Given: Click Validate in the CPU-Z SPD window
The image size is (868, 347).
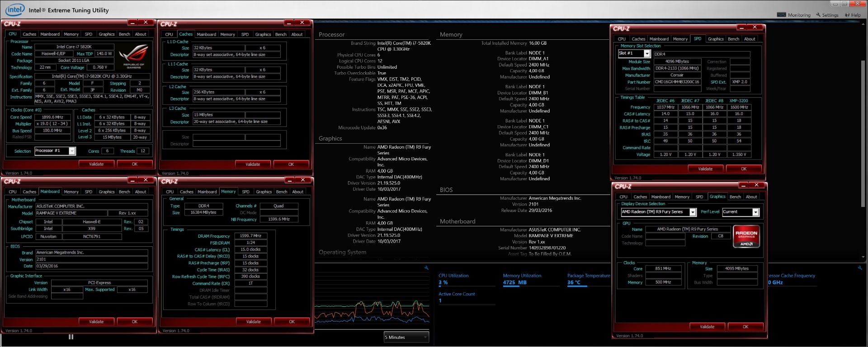Looking at the screenshot, I should [705, 169].
